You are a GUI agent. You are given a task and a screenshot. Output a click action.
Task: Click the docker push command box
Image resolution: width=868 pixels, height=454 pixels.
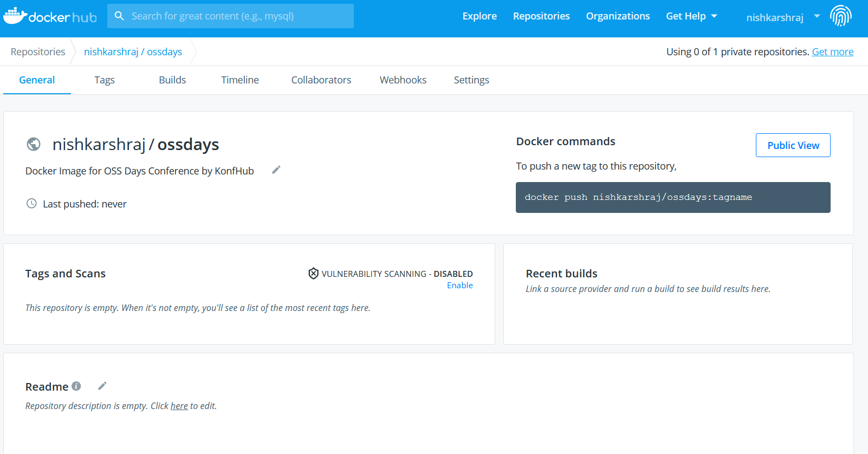tap(673, 197)
